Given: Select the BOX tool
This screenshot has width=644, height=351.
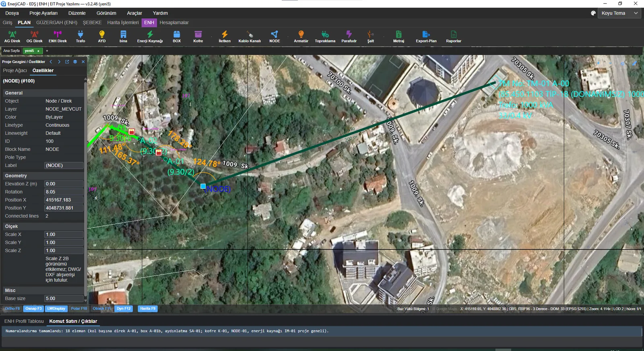Looking at the screenshot, I should click(x=177, y=37).
